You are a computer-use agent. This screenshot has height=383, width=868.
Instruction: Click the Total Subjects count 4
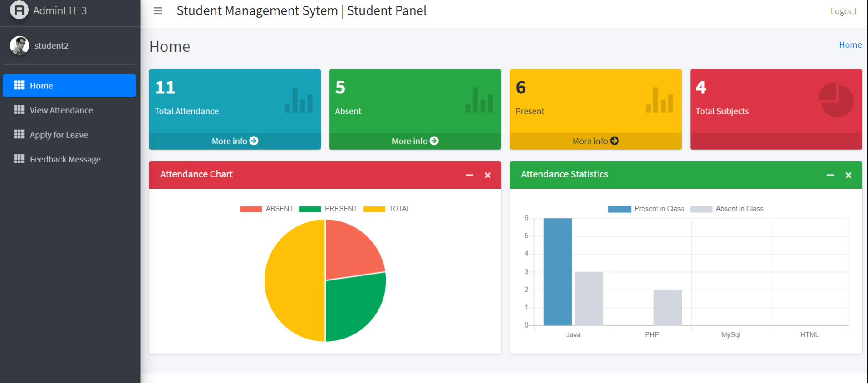[x=701, y=87]
